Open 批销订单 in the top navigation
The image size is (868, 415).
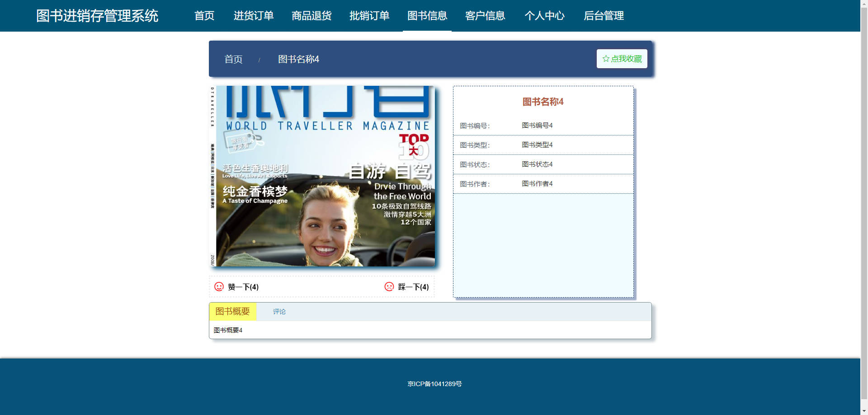(369, 16)
